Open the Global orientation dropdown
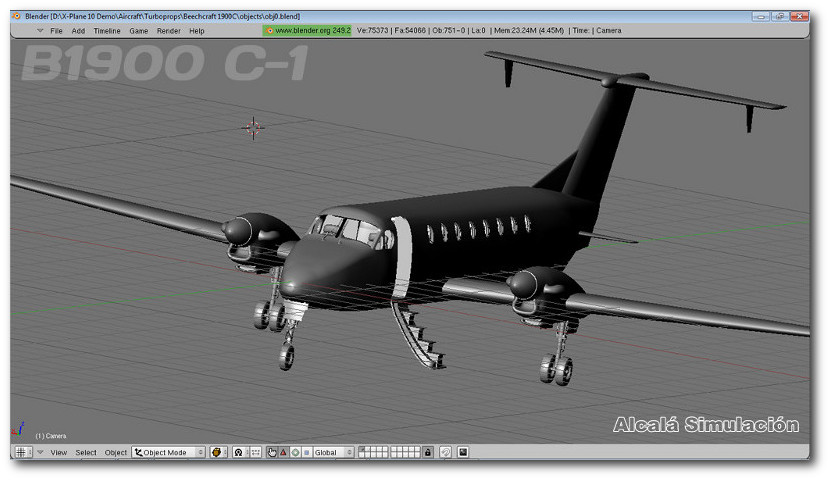The height and width of the screenshot is (480, 830). pyautogui.click(x=333, y=453)
